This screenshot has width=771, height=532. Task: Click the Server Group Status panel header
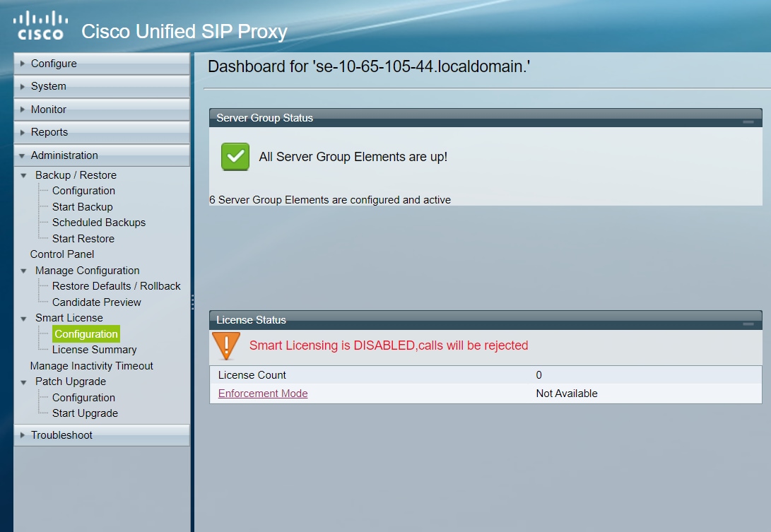coord(485,118)
